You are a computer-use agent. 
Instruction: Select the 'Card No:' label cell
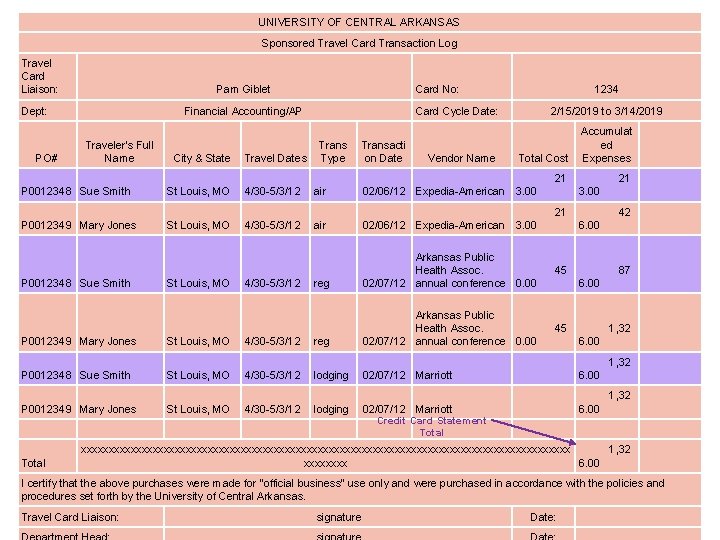(461, 77)
